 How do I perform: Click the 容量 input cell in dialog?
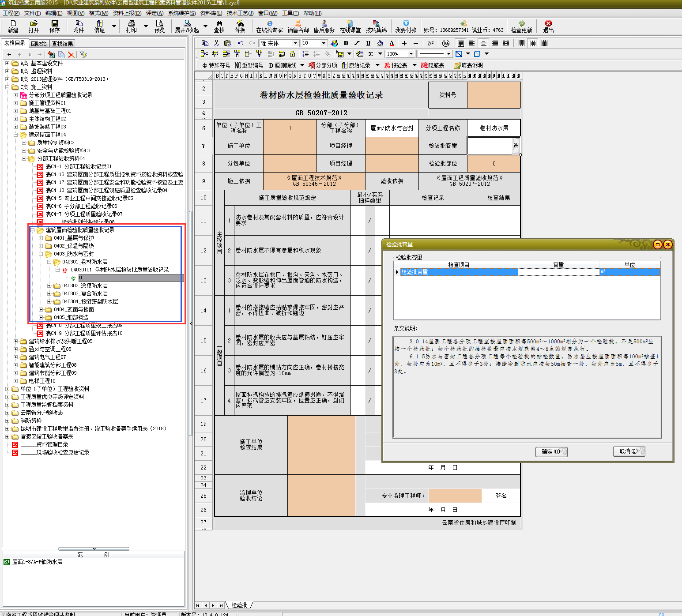(558, 272)
